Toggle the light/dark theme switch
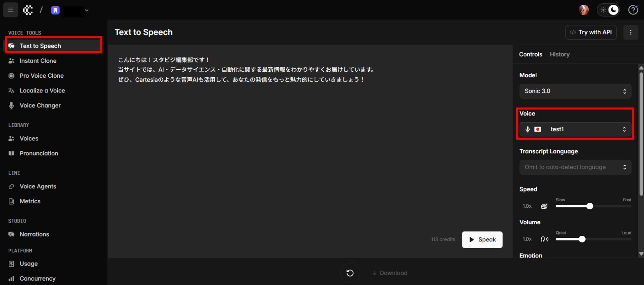 point(608,10)
